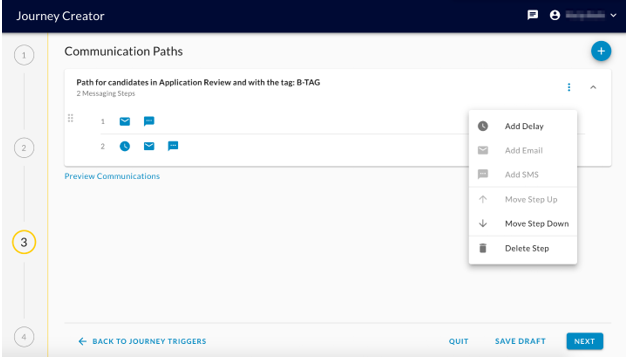Go back to Journey Triggers
Image resolution: width=626 pixels, height=360 pixels.
pyautogui.click(x=143, y=341)
